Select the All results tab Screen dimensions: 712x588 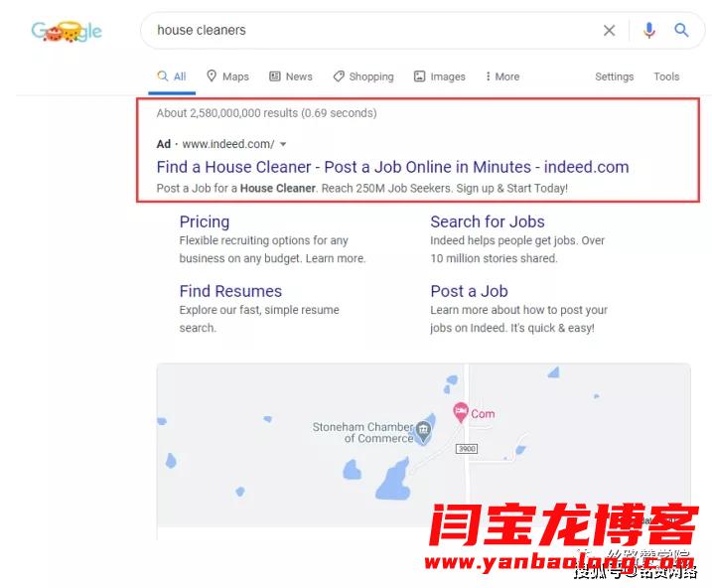coord(172,76)
